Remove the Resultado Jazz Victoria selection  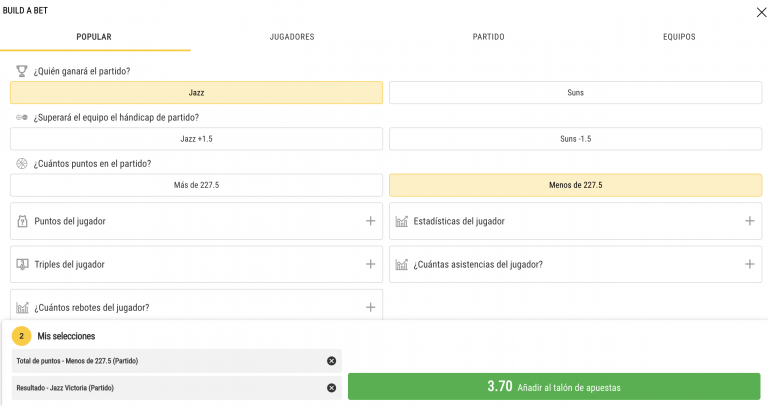click(332, 388)
